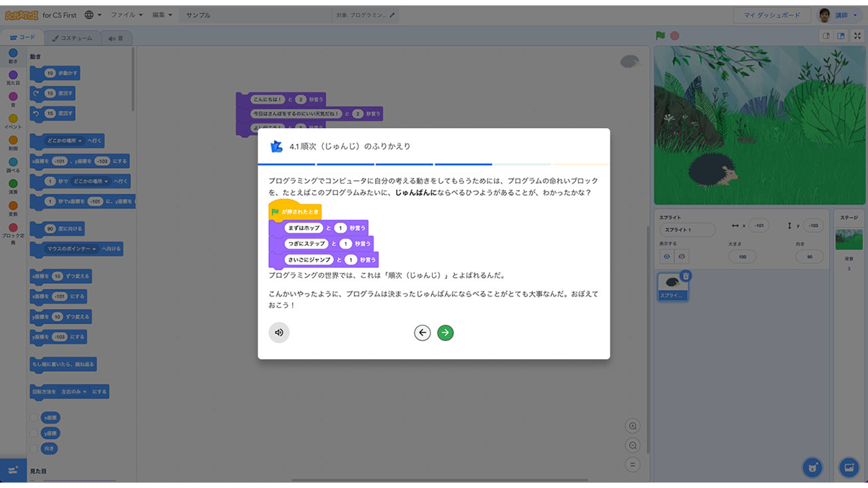Open the choose a sprite cat button

812,467
